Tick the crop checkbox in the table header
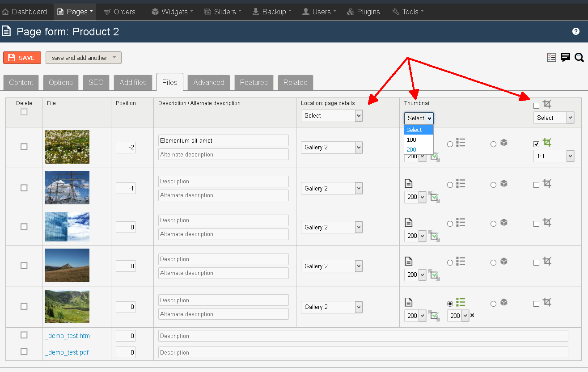This screenshot has height=372, width=588. 537,106
